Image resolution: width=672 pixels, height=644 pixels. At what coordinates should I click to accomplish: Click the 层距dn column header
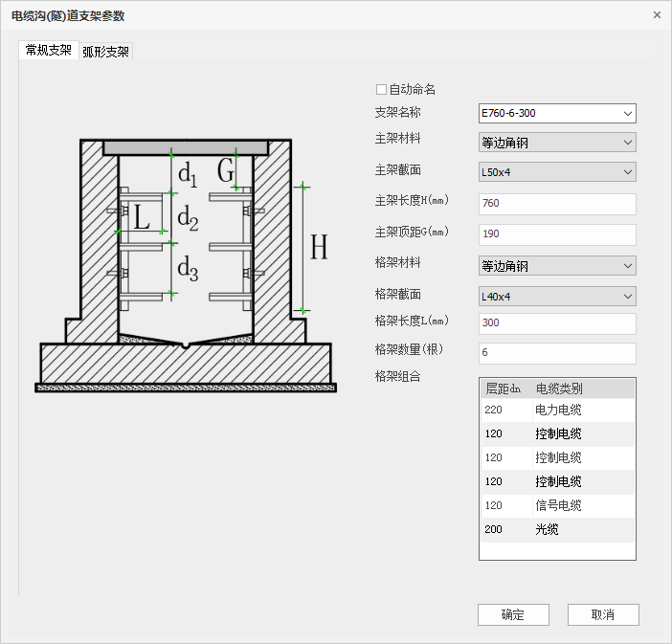point(505,389)
